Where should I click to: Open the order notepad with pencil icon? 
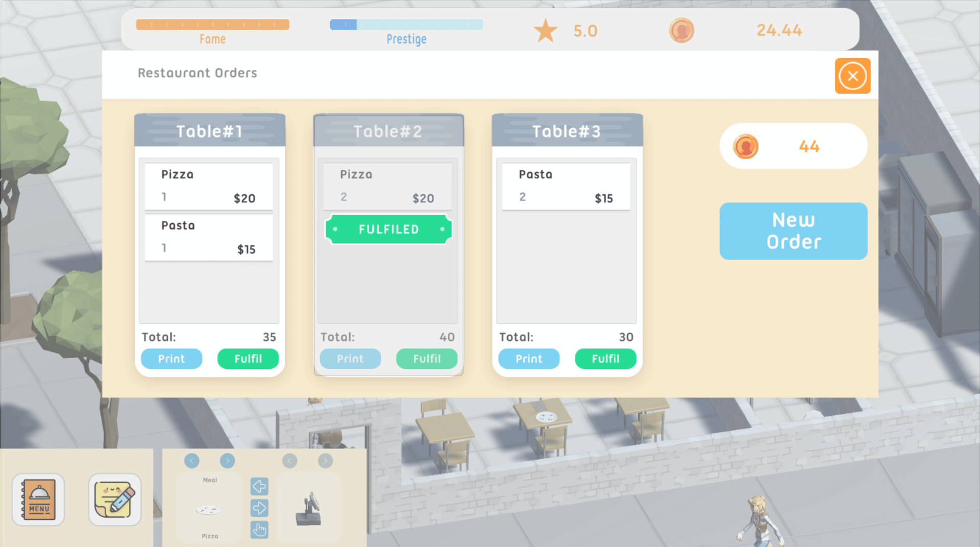[115, 499]
